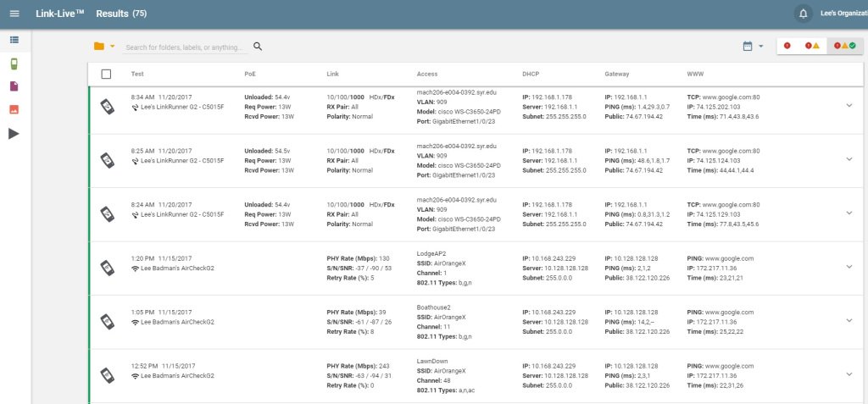This screenshot has width=868, height=404.
Task: Click the Wi-Fi icon in 1:20 PM row
Action: tap(135, 268)
